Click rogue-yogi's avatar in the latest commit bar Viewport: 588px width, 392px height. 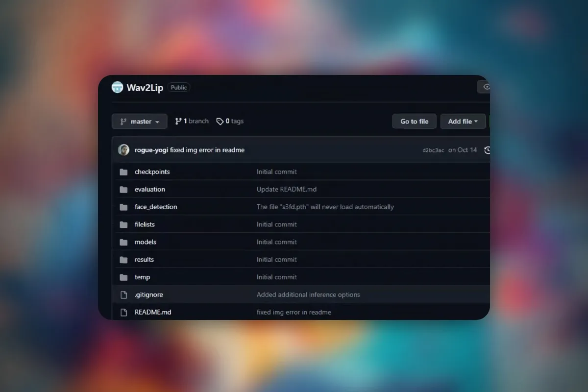[x=123, y=150]
